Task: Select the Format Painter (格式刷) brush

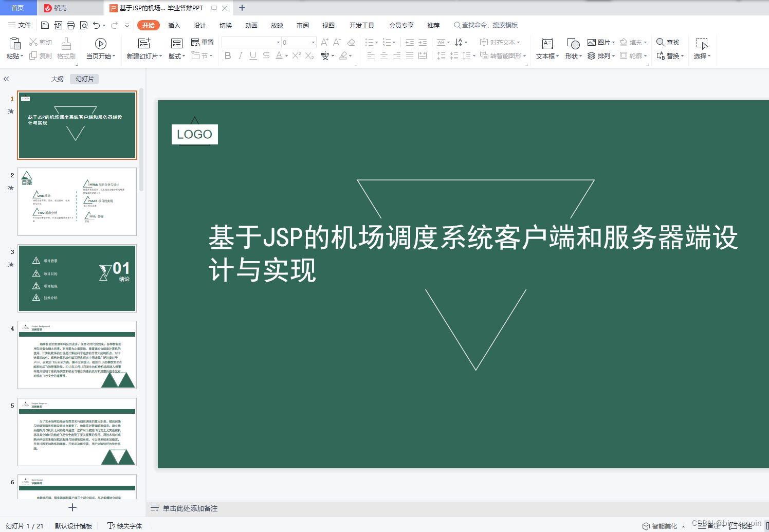Action: pos(66,44)
